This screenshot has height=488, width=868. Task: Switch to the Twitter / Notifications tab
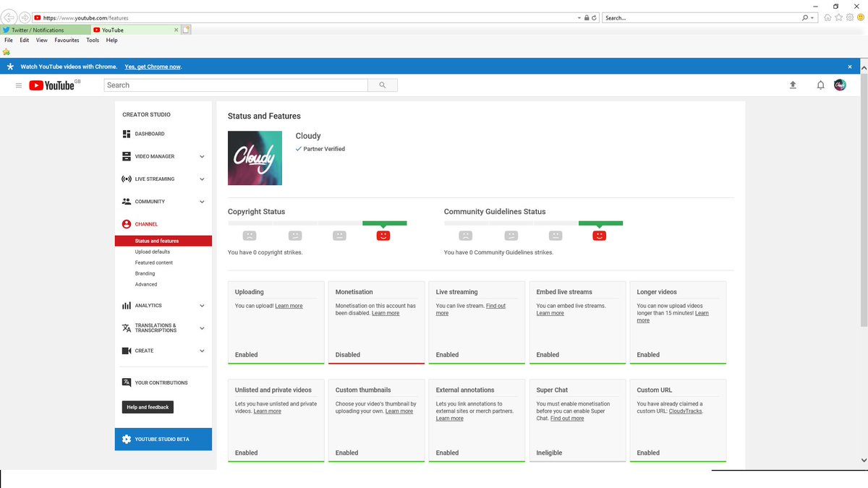[x=46, y=30]
